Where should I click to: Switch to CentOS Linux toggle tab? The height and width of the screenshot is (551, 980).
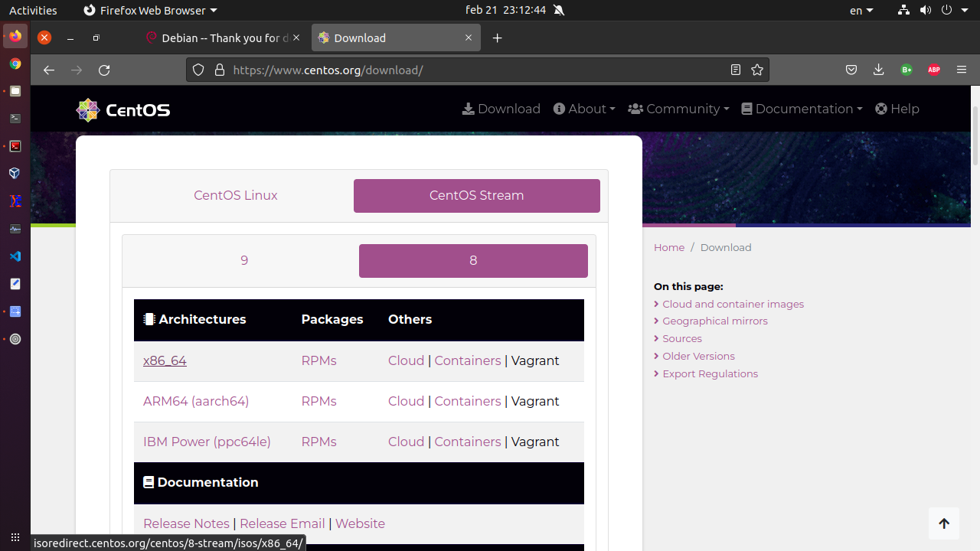(235, 196)
